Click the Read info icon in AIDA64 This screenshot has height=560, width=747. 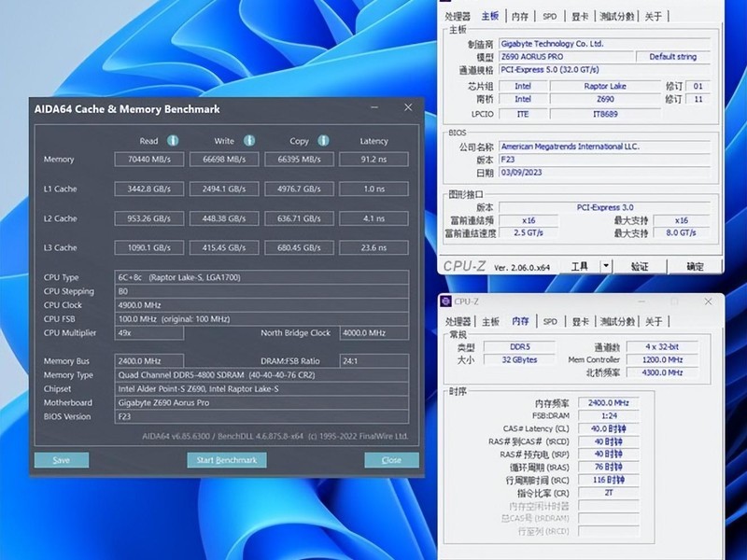tap(173, 141)
